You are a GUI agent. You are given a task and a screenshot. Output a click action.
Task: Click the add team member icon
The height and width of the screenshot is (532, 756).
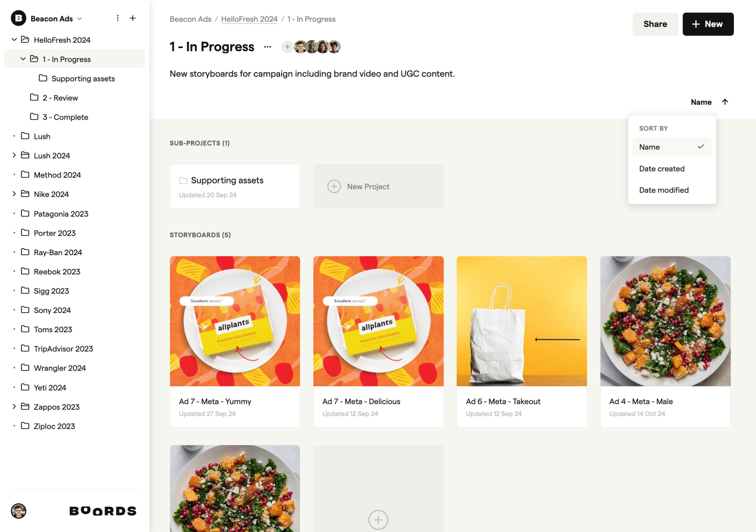(x=287, y=47)
